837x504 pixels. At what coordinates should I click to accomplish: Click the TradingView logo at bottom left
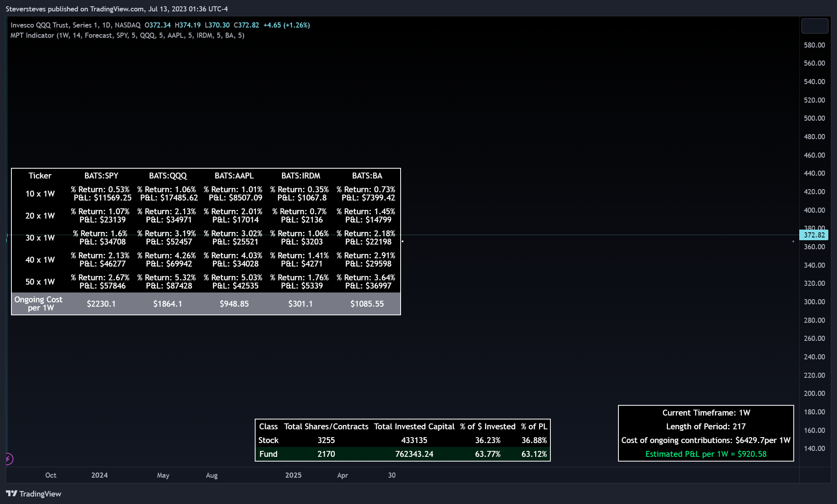coord(33,494)
